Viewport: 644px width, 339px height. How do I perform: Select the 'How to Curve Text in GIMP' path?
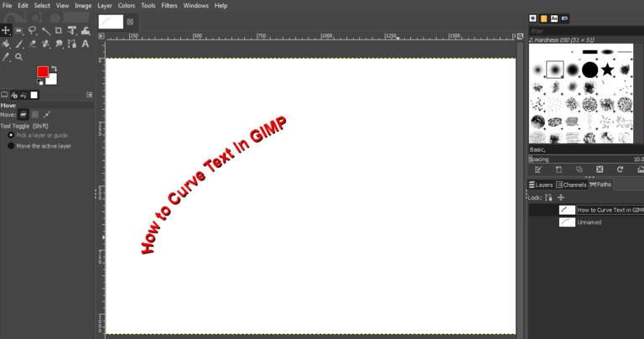(608, 210)
